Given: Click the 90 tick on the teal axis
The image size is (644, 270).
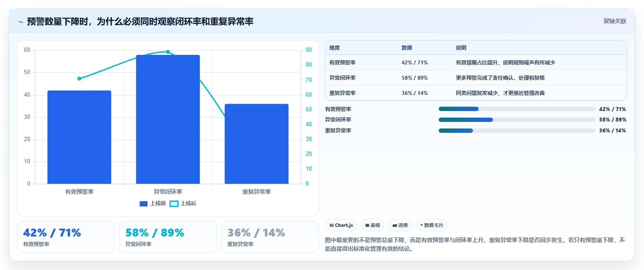Looking at the screenshot, I should click(x=308, y=50).
